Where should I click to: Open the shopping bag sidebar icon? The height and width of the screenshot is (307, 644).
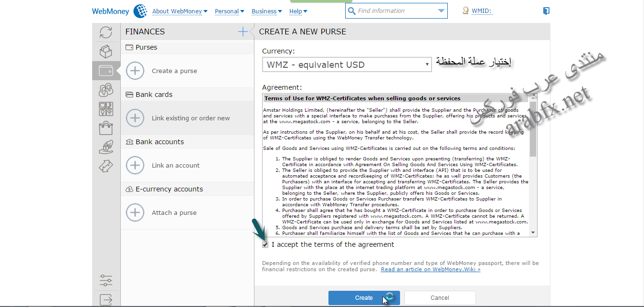(x=106, y=128)
